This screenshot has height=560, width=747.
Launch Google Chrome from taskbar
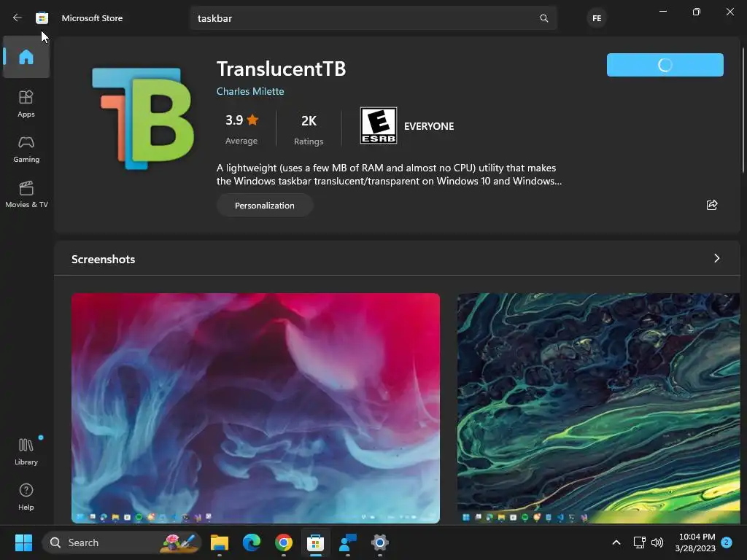pos(284,542)
